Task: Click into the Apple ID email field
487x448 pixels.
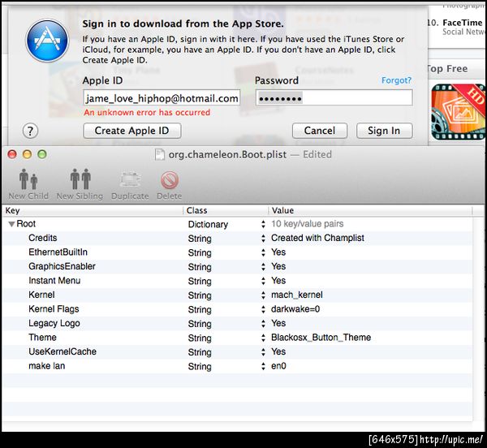Action: 162,98
